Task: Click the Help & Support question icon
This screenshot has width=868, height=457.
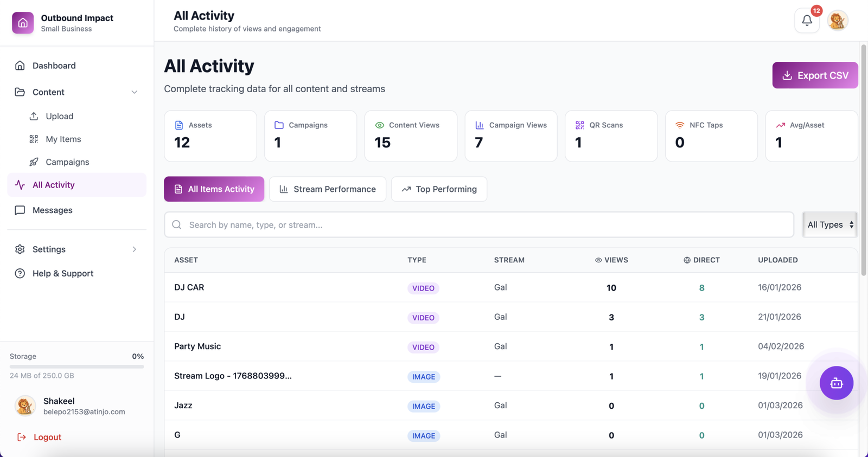Action: pyautogui.click(x=20, y=274)
